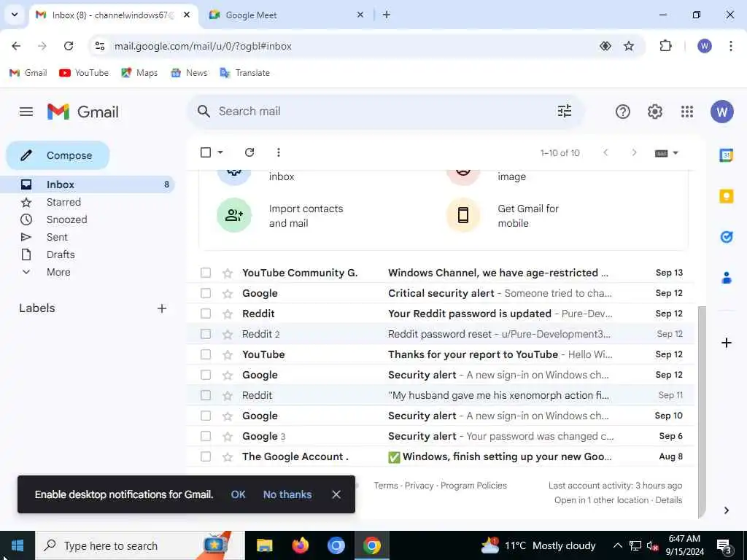Open the account activity Details link
This screenshot has width=747, height=560.
pyautogui.click(x=668, y=500)
